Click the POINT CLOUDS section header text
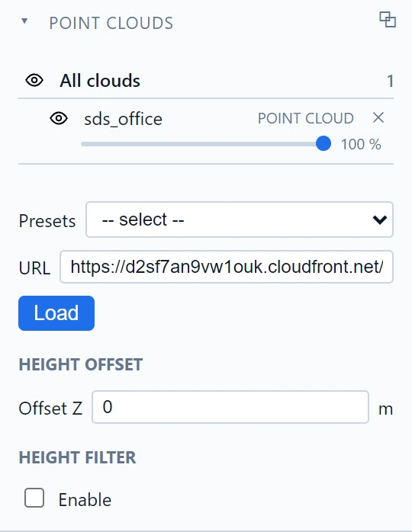 click(x=111, y=23)
